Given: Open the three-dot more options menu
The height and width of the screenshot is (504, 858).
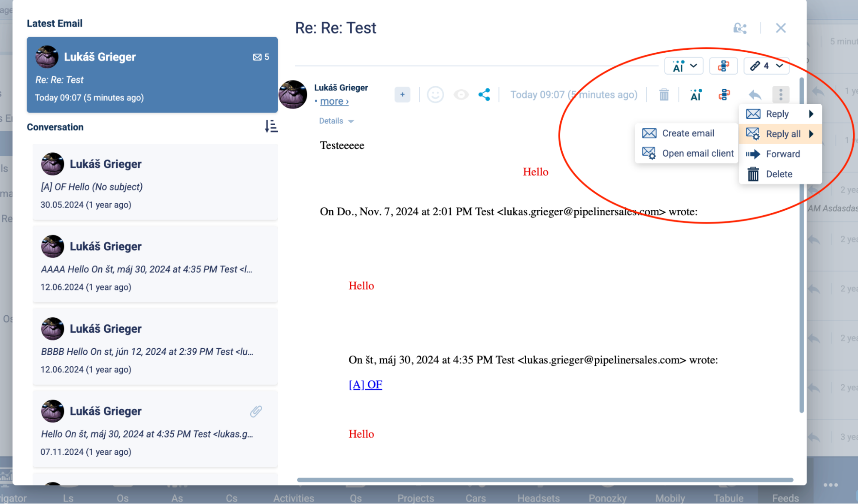Looking at the screenshot, I should point(780,95).
